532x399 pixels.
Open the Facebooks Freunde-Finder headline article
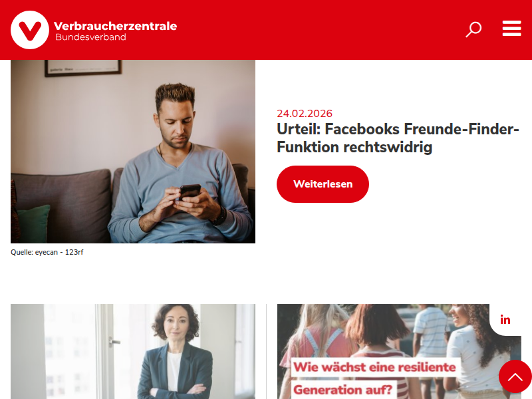coord(398,138)
